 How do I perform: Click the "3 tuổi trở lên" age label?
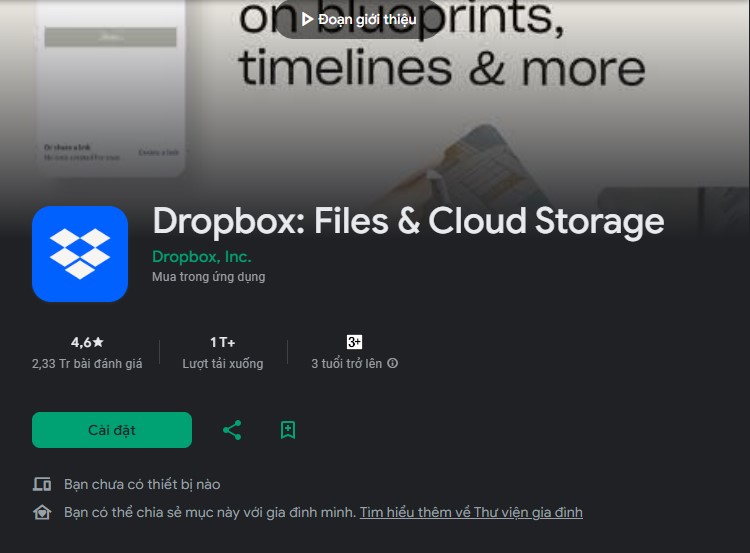(x=347, y=364)
